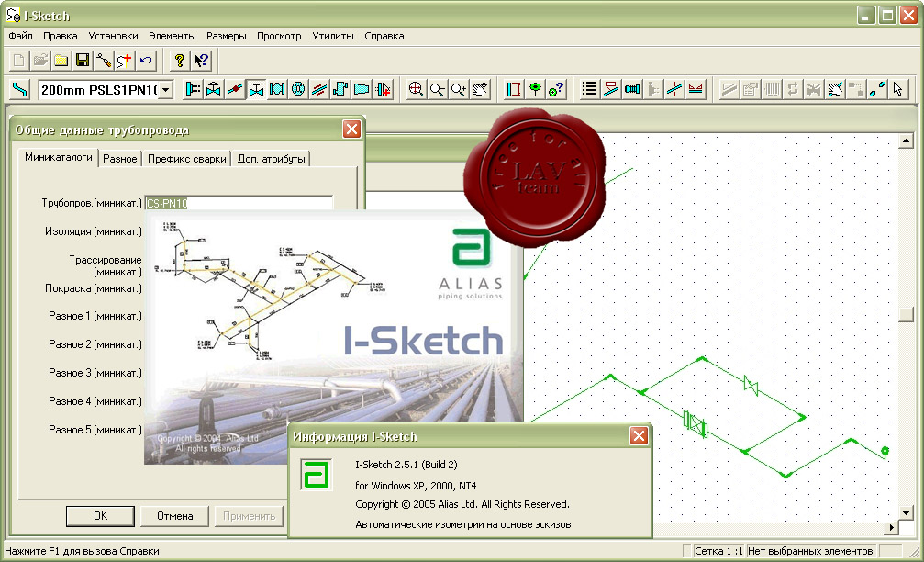Click the red crown level icon
The image size is (924, 562).
696,90
